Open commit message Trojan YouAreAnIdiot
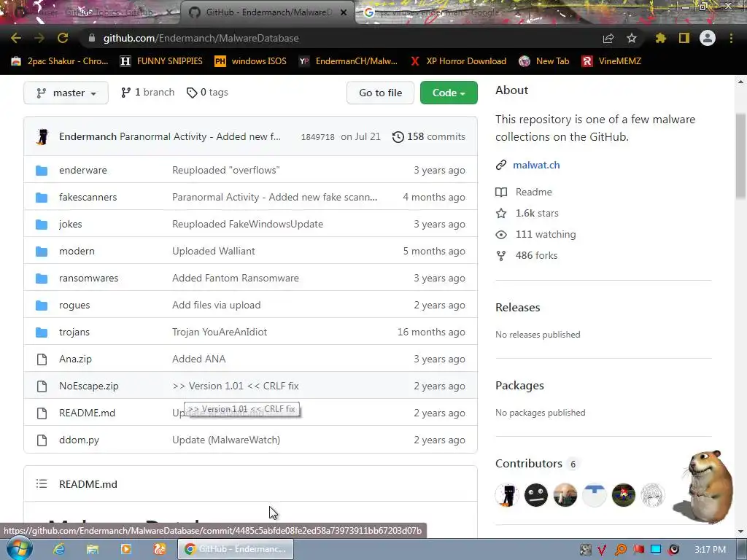 [x=220, y=332]
